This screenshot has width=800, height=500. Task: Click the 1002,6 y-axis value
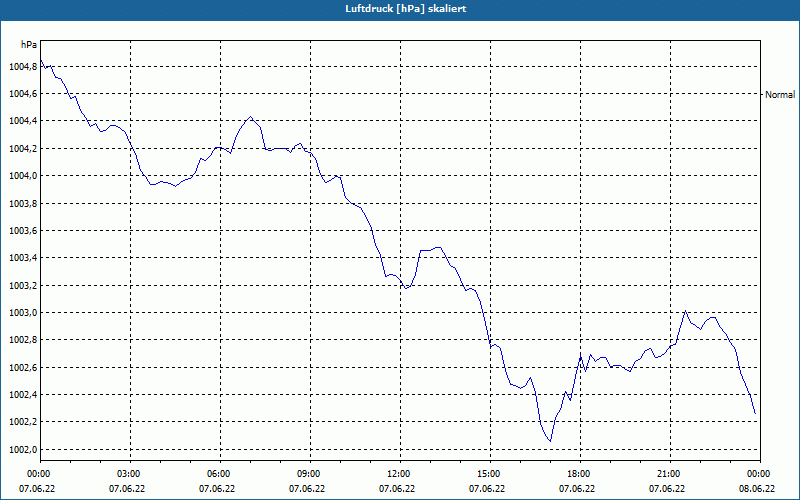click(23, 367)
